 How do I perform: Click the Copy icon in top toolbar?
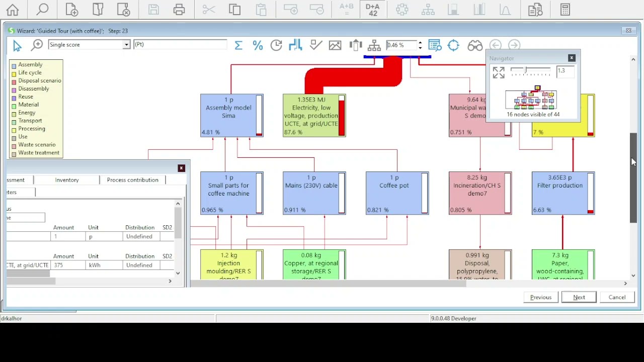coord(234,10)
